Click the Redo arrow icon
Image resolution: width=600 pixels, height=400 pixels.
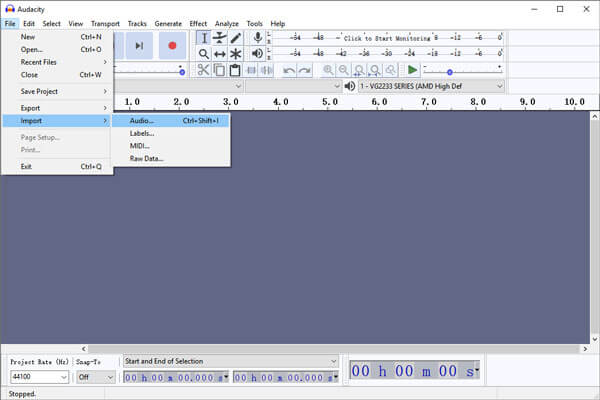pyautogui.click(x=305, y=70)
